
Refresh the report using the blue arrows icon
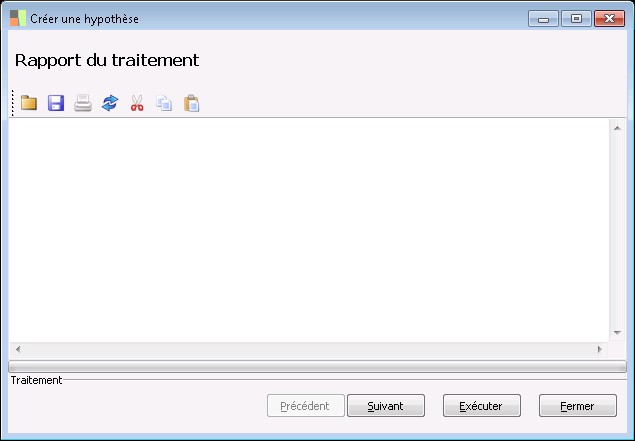(110, 103)
